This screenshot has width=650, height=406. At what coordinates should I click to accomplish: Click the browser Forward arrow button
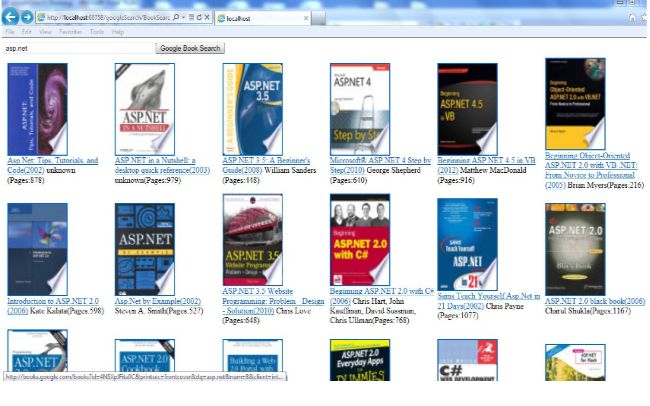(27, 17)
